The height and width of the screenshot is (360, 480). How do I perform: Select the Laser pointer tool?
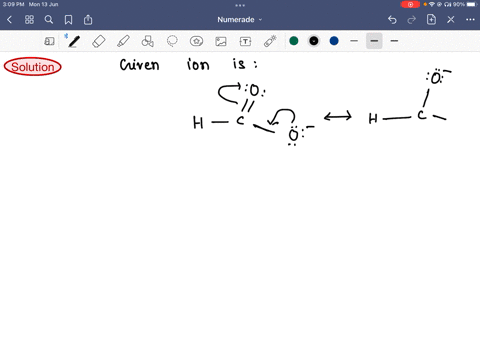click(270, 41)
